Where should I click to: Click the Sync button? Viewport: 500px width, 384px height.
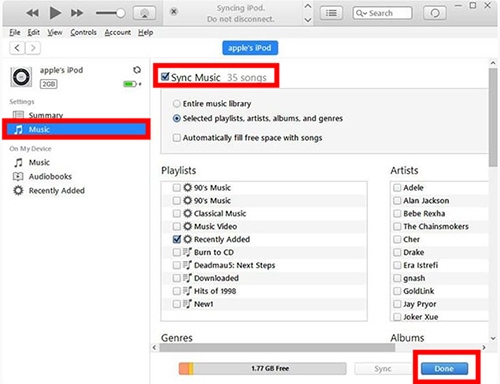[382, 369]
